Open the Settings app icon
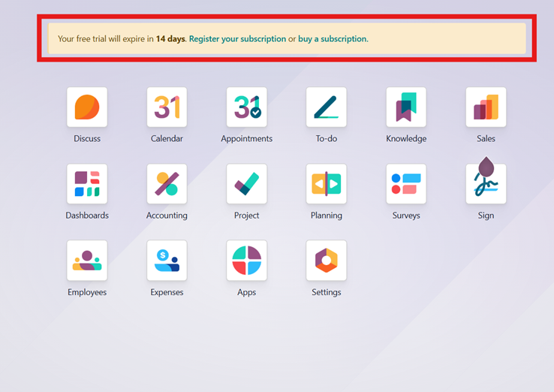 (x=327, y=261)
